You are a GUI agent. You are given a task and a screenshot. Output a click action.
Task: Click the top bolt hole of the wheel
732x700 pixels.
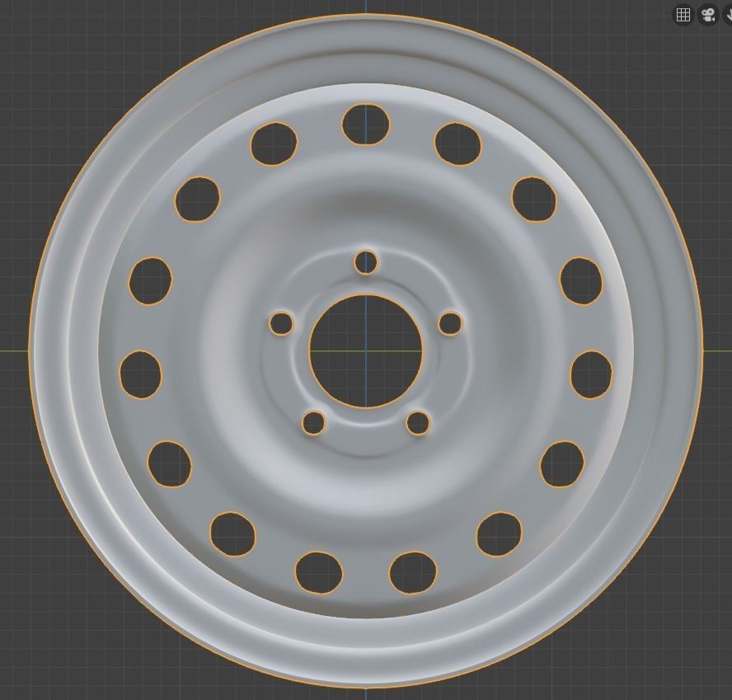[x=365, y=262]
